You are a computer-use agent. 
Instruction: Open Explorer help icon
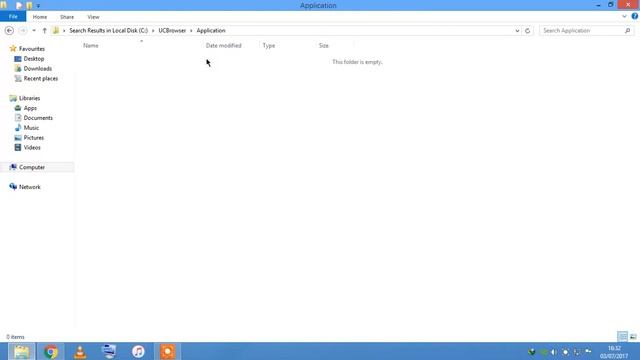635,16
